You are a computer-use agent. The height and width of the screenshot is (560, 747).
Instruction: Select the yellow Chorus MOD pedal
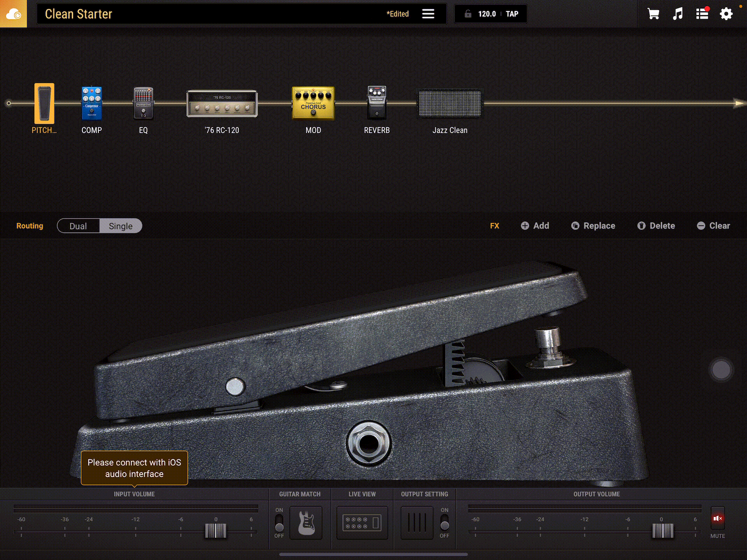coord(313,103)
